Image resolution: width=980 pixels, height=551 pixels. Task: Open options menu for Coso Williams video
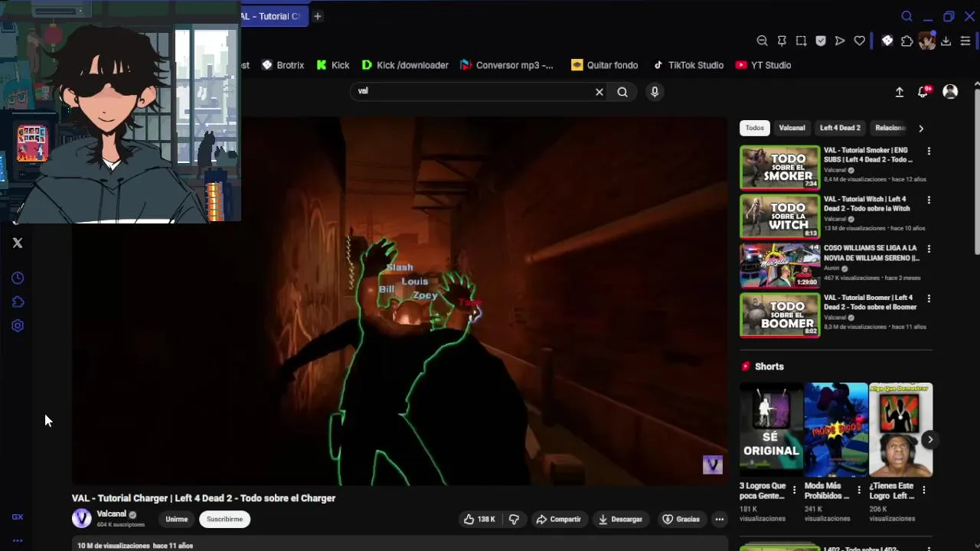(x=929, y=249)
